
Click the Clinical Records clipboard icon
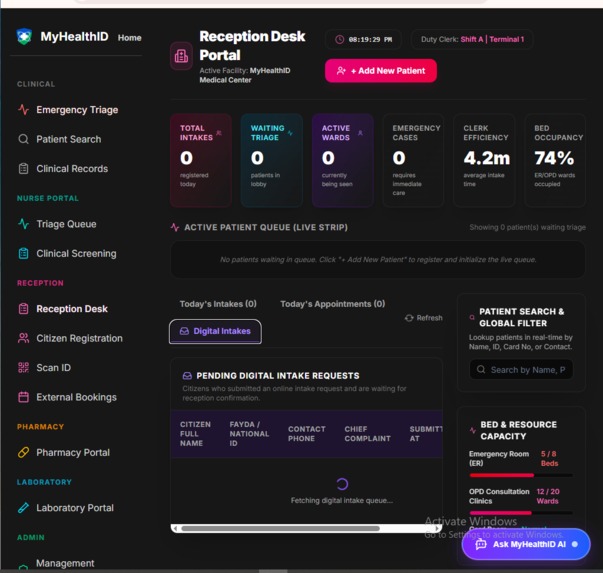click(x=23, y=169)
